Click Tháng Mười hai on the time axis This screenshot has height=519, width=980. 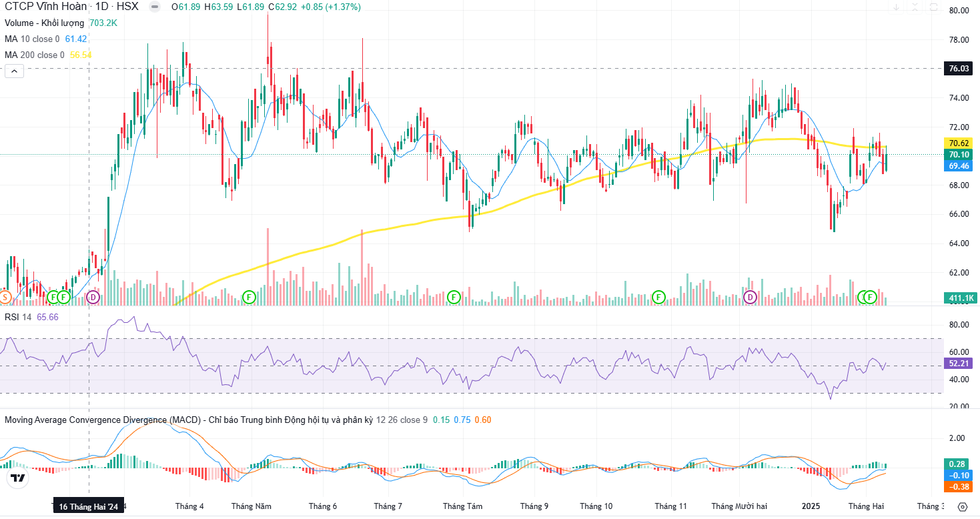pos(739,506)
